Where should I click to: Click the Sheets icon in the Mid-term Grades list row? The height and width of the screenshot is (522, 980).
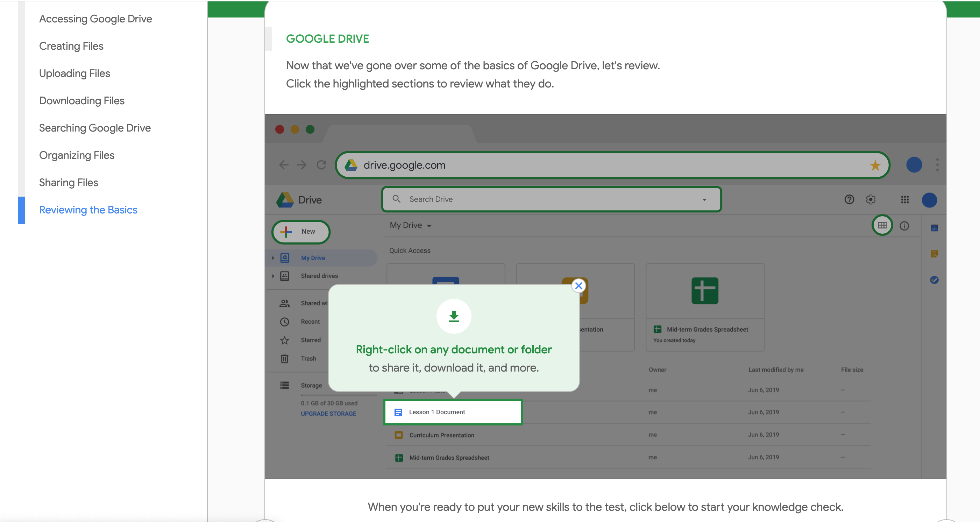pos(399,458)
